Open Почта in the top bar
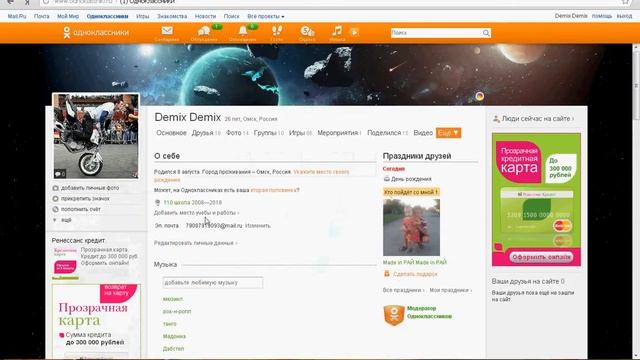This screenshot has height=360, width=640. pos(41,16)
